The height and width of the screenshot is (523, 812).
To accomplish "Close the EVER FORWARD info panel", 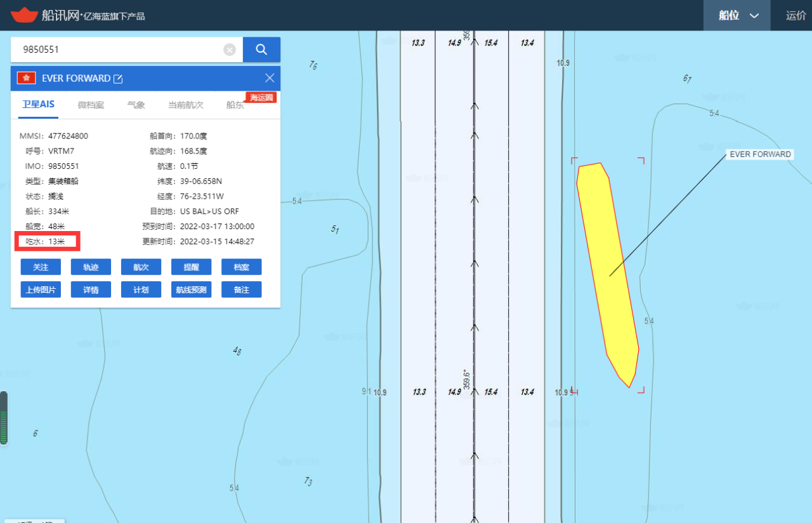I will pyautogui.click(x=270, y=78).
